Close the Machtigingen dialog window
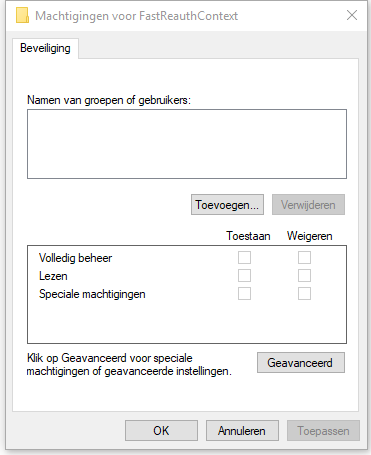The height and width of the screenshot is (455, 371). point(352,15)
